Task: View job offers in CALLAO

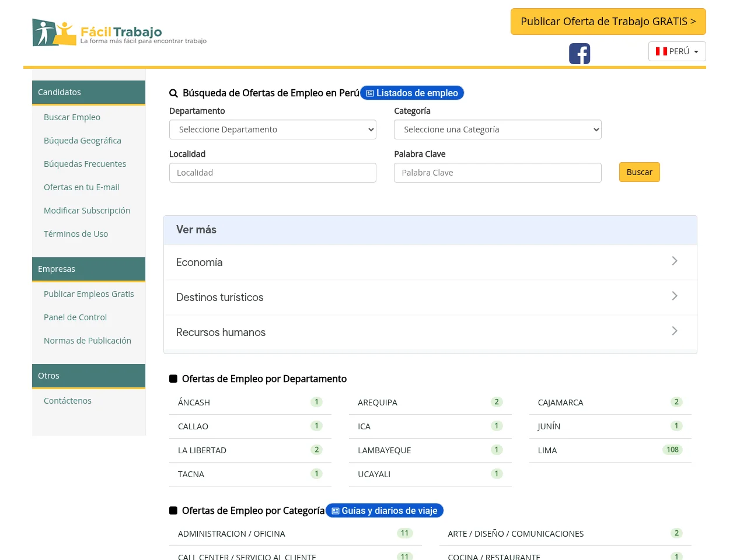Action: (x=250, y=426)
